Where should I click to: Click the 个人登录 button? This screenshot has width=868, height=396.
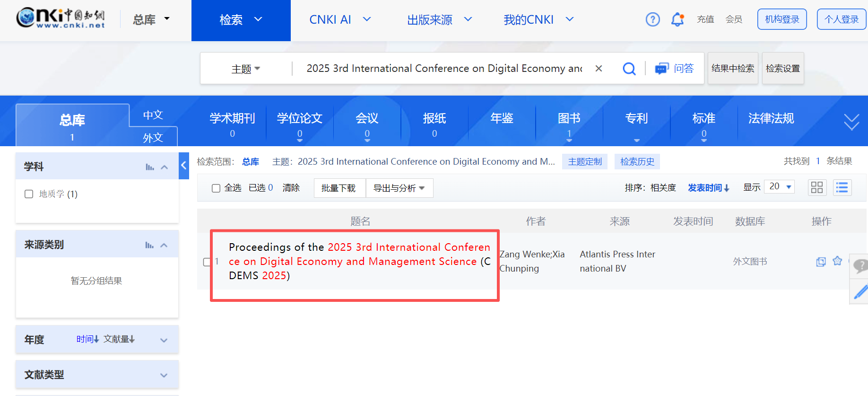click(842, 19)
